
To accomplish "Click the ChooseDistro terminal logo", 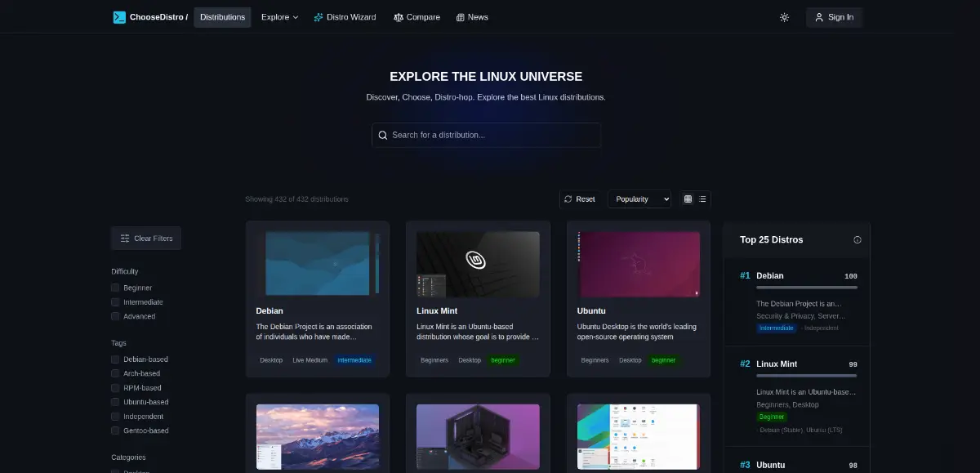I will [119, 16].
